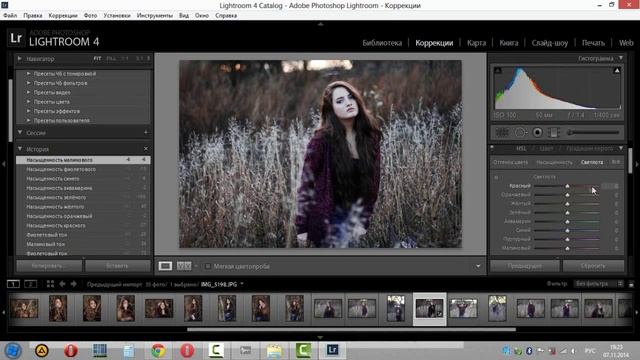640x360 pixels.
Task: Hide the top panel with the edge arrow
Action: tap(320, 24)
